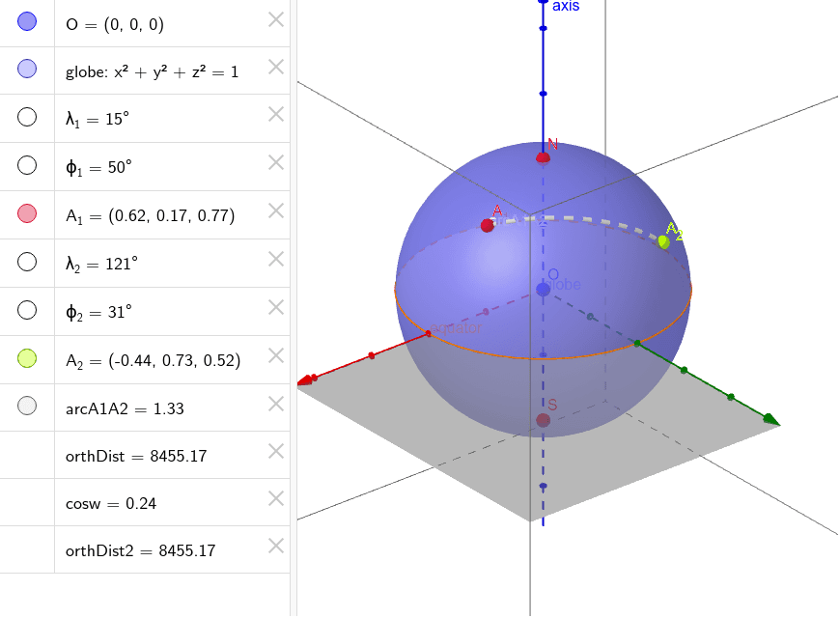Click the blue axis label

[x=566, y=6]
